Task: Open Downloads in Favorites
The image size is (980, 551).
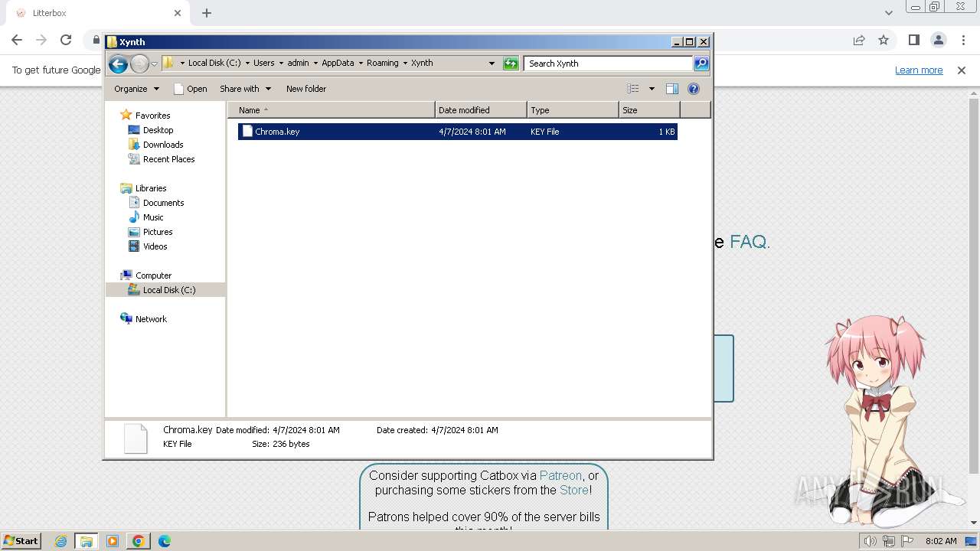Action: (163, 145)
